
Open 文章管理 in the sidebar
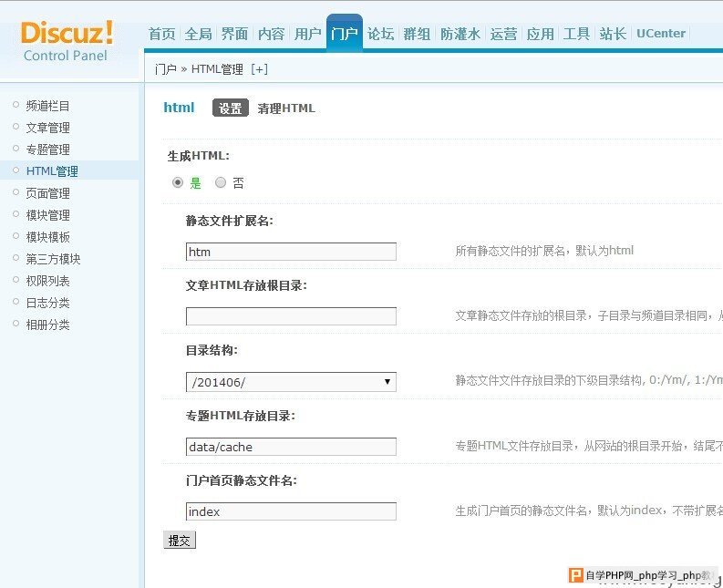[x=48, y=128]
